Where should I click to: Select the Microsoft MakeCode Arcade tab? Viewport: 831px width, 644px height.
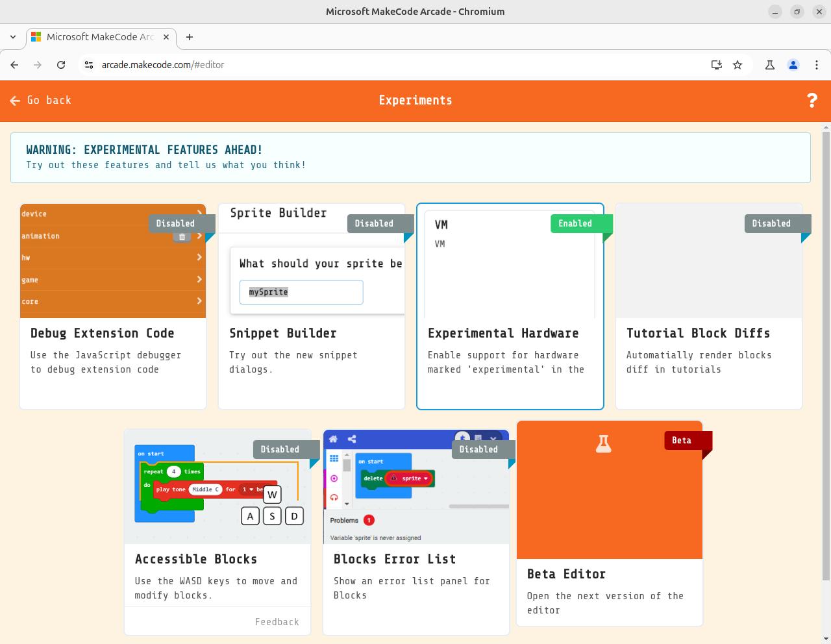point(101,37)
